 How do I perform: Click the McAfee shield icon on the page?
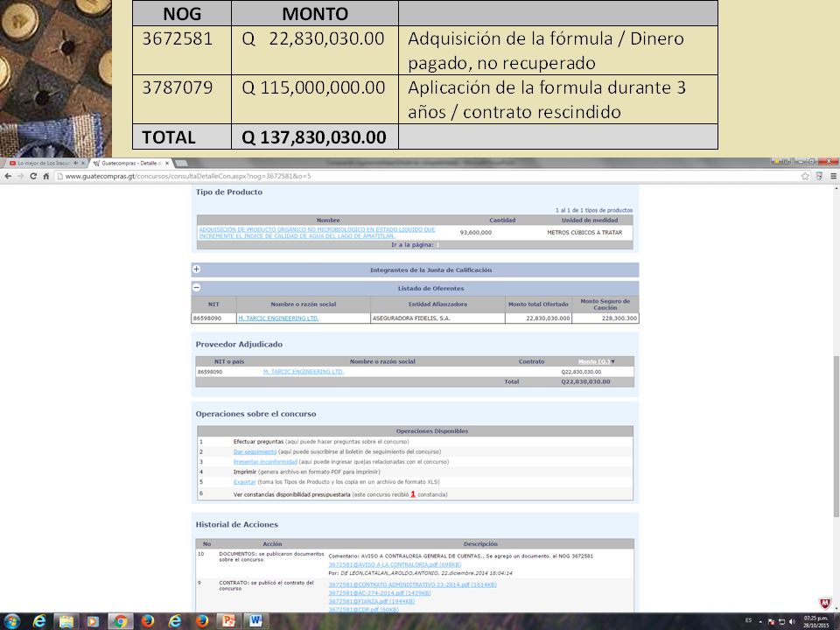click(x=825, y=603)
